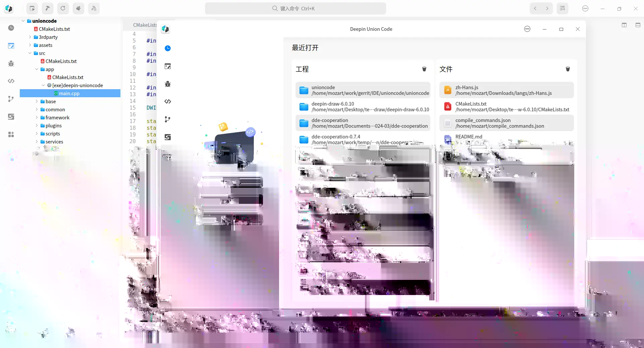Open recent project deepin-draw-6.0.10
644x348 pixels.
coord(363,107)
